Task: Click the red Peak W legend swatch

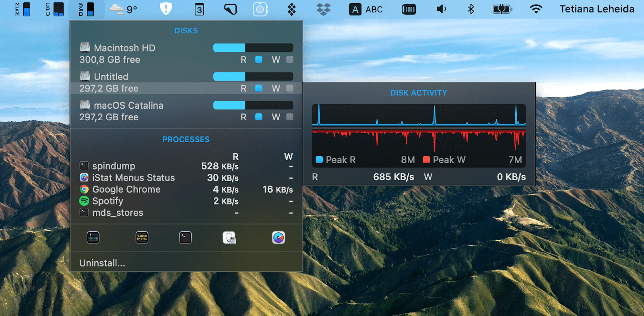Action: [426, 159]
